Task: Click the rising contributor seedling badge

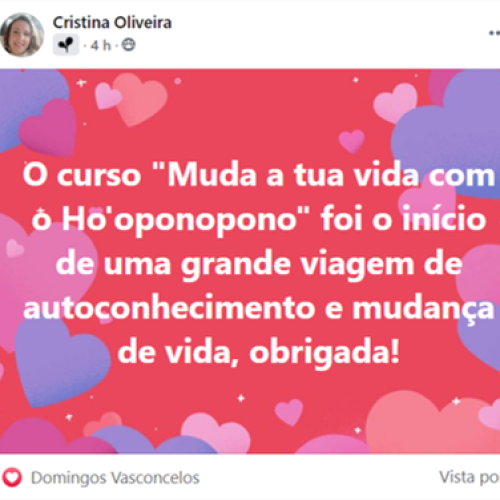Action: click(x=66, y=44)
